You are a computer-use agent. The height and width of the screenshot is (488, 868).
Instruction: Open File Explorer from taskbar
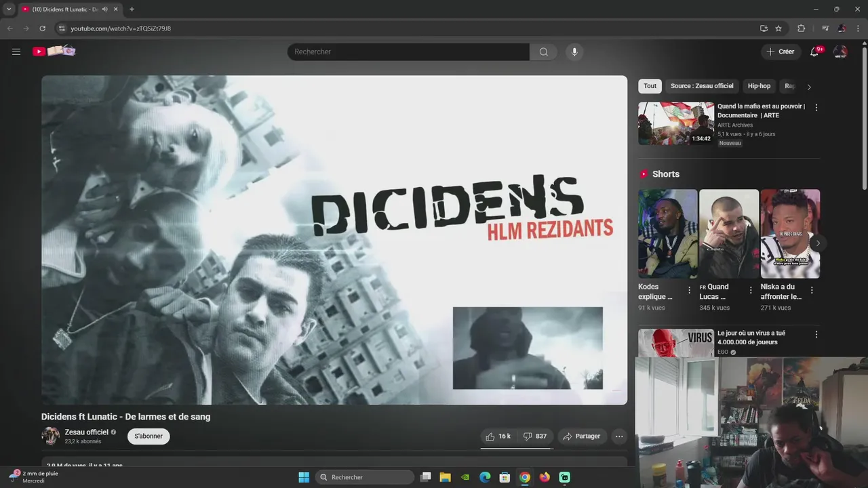[x=445, y=477]
